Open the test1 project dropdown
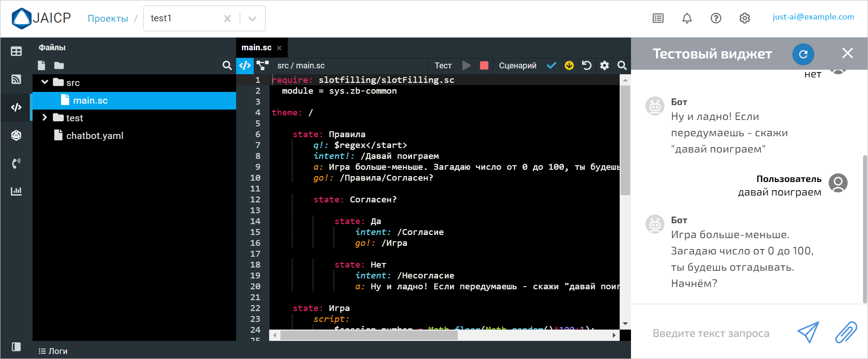The height and width of the screenshot is (359, 868). (252, 19)
